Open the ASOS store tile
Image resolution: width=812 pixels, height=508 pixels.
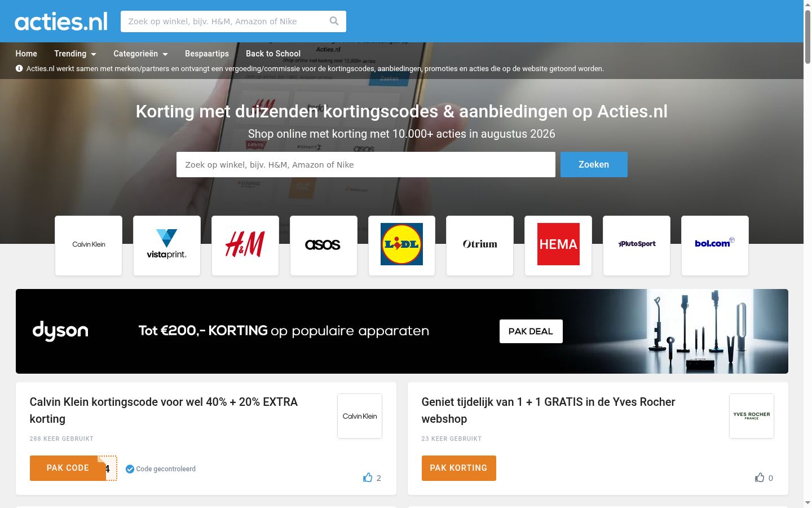(x=324, y=246)
